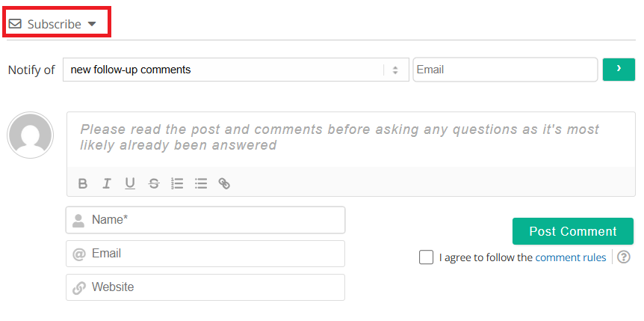Image resolution: width=644 pixels, height=321 pixels.
Task: Click the select arrows on notify dropdown
Action: [395, 70]
